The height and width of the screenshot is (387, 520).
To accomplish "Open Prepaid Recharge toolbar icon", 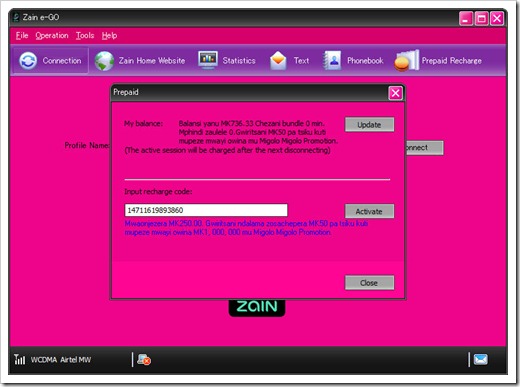I will click(406, 60).
